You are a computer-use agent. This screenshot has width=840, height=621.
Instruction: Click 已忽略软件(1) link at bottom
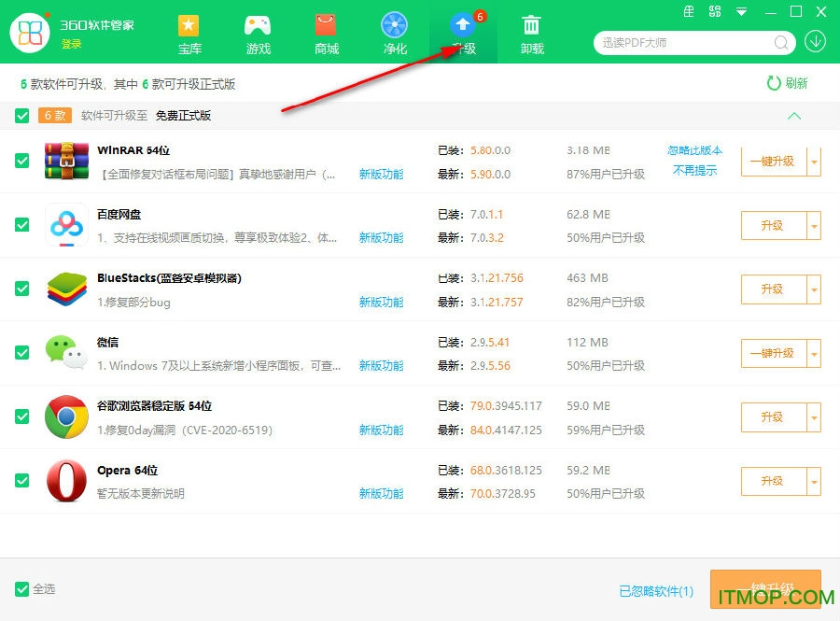655,590
